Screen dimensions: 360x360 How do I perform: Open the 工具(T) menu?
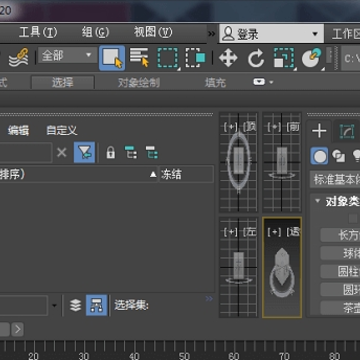tap(38, 33)
